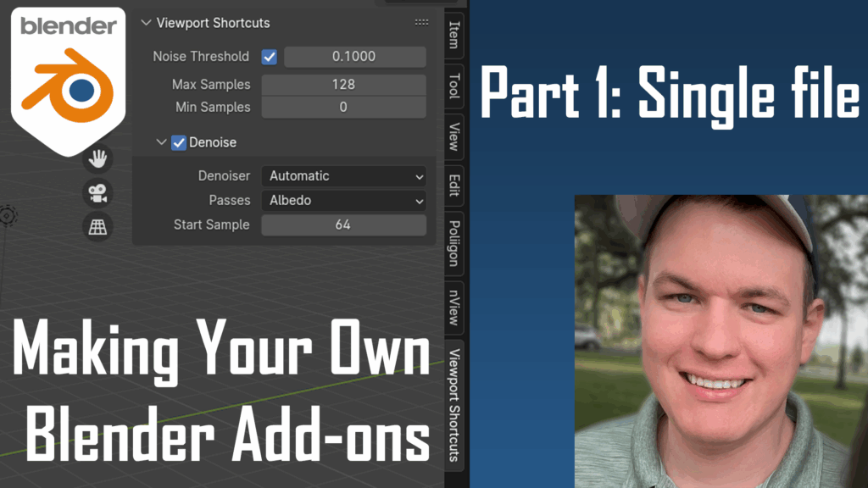Click the Min Samples 0 field

click(x=344, y=108)
